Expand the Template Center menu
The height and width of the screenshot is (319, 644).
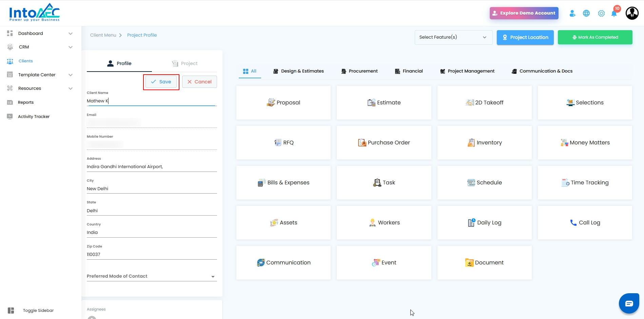[x=40, y=75]
